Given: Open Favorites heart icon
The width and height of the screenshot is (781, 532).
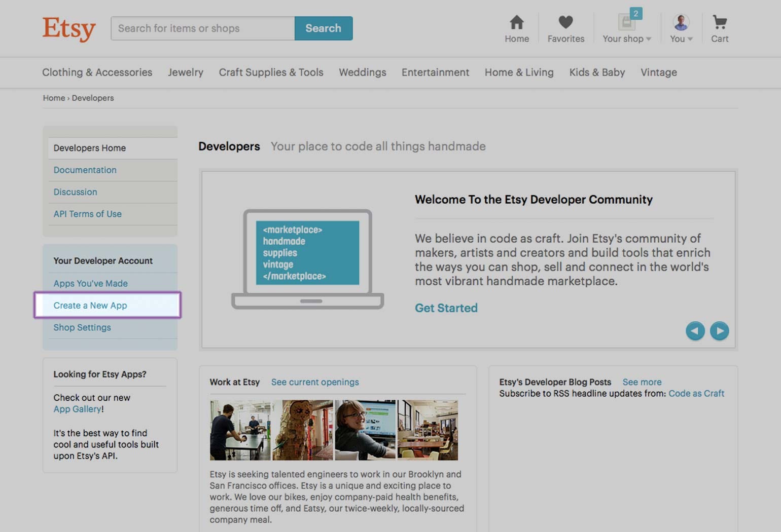Looking at the screenshot, I should coord(565,22).
